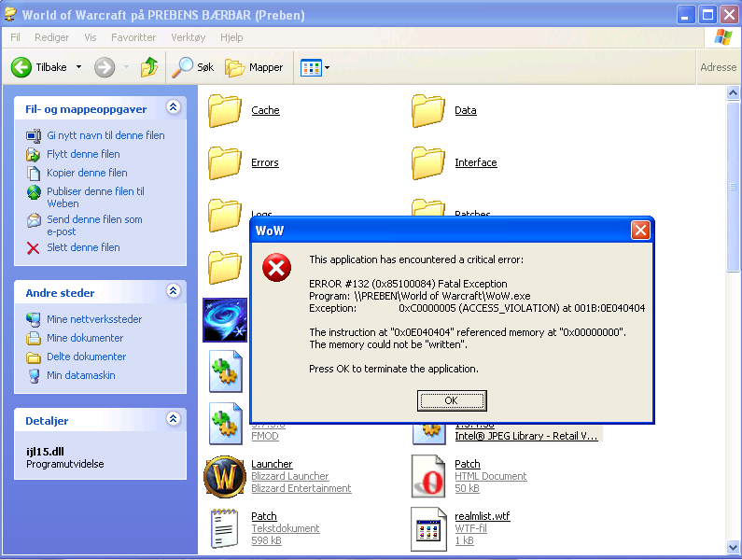Screen dimensions: 742x560
Task: Open the Vis menu
Action: click(x=90, y=37)
